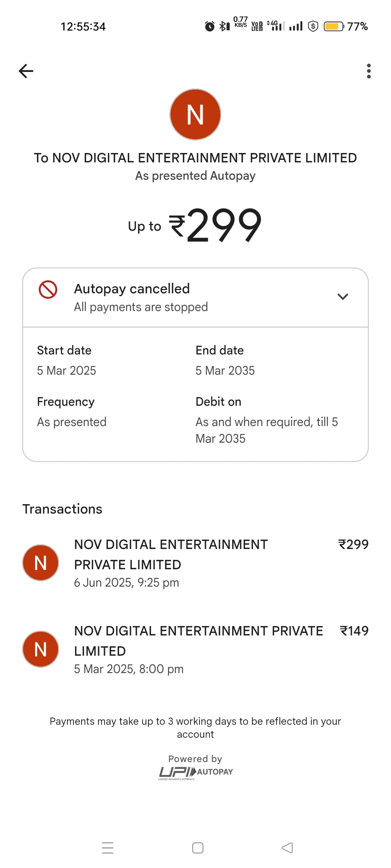Viewport: 391px width, 868px height.
Task: Open the three-dot overflow menu
Action: point(369,71)
